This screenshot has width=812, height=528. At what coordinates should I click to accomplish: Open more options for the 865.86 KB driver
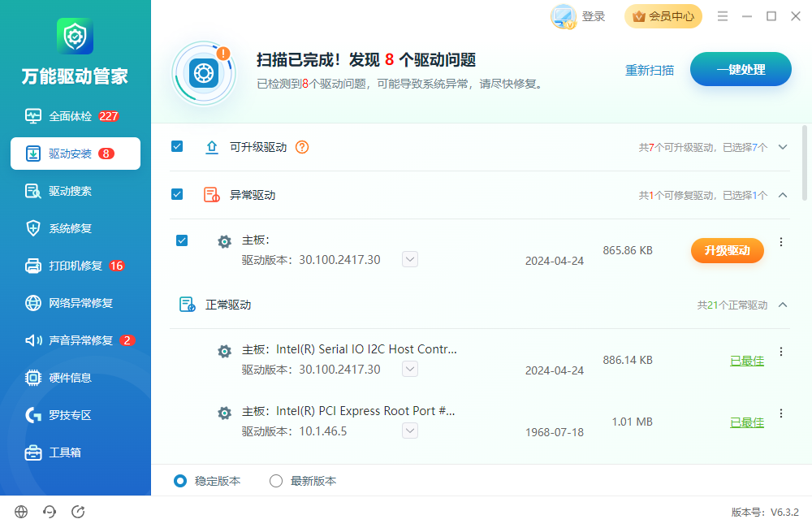click(x=781, y=242)
